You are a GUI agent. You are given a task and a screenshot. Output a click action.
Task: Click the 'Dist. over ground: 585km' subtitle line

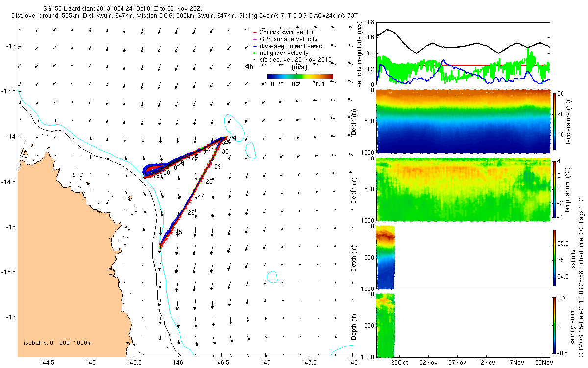(184, 16)
